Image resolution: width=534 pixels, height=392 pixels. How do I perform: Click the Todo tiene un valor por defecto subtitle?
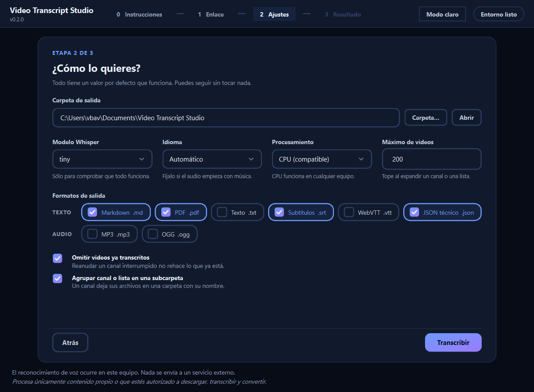[x=152, y=83]
